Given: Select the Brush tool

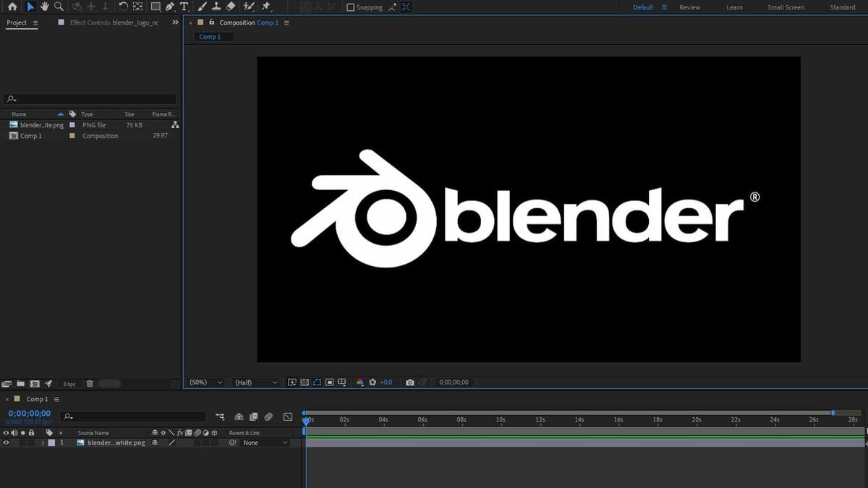Looking at the screenshot, I should point(203,7).
